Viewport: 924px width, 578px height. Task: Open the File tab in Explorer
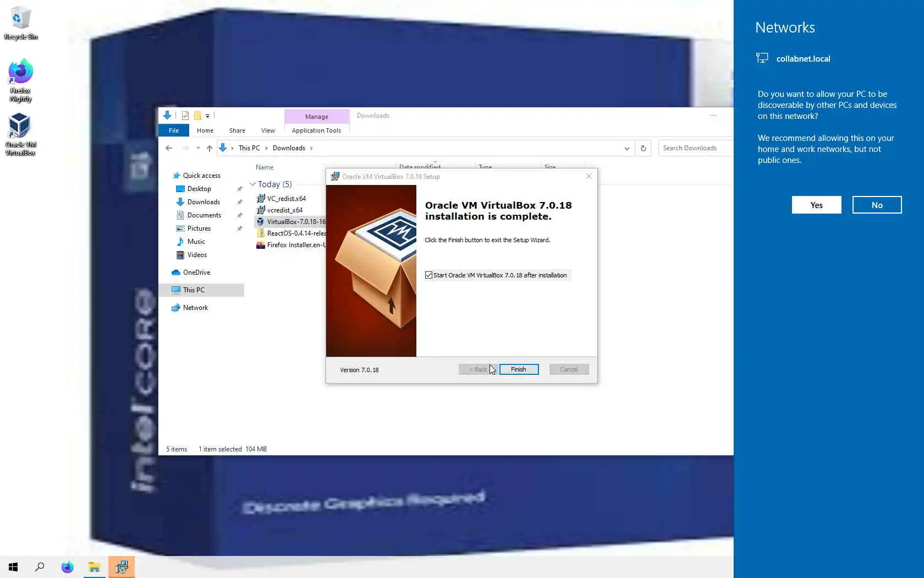tap(174, 130)
